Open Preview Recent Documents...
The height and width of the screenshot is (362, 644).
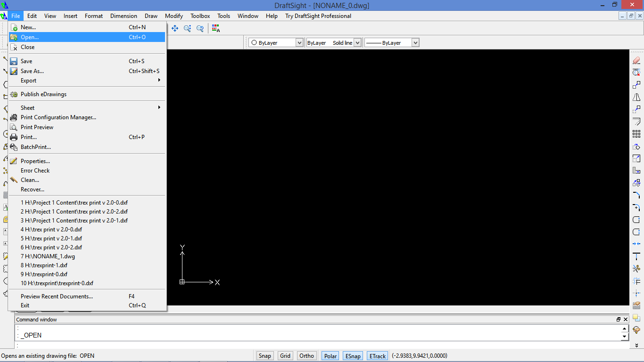(87, 296)
